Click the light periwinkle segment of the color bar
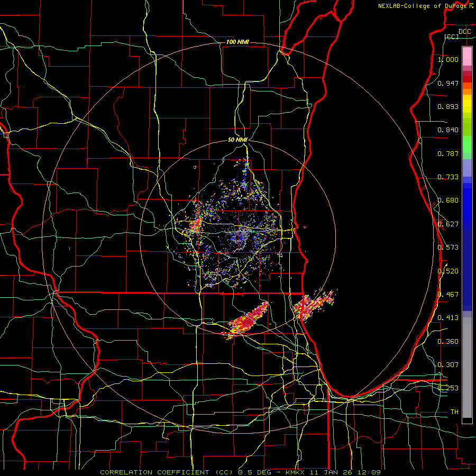This screenshot has width=476, height=476. click(x=467, y=168)
